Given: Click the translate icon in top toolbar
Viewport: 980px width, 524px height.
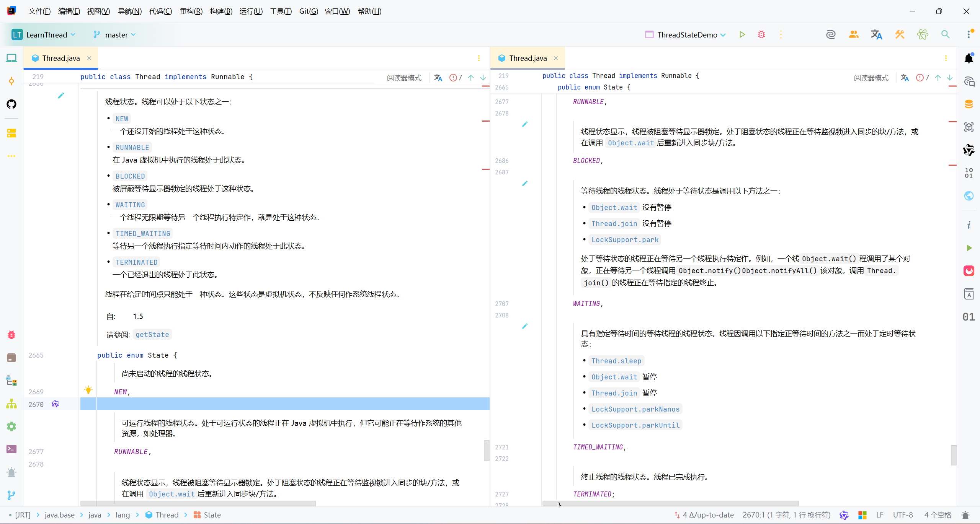Looking at the screenshot, I should 876,34.
